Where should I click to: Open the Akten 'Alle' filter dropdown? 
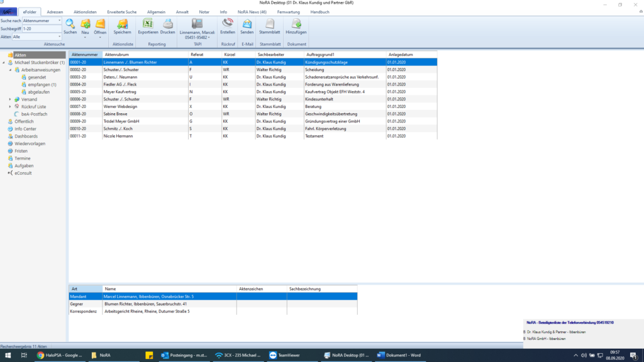[59, 37]
